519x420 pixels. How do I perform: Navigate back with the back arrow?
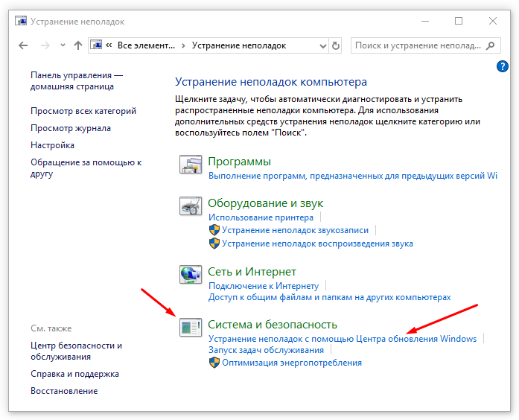[22, 45]
